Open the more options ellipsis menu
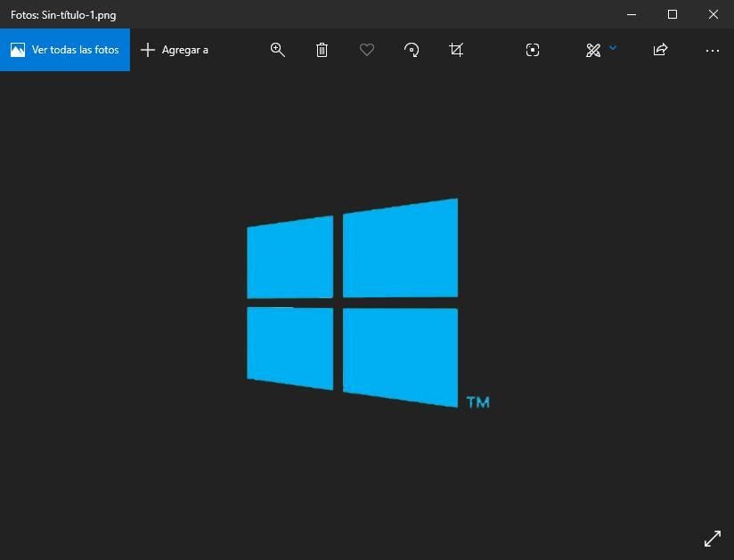Image resolution: width=734 pixels, height=560 pixels. pyautogui.click(x=712, y=51)
